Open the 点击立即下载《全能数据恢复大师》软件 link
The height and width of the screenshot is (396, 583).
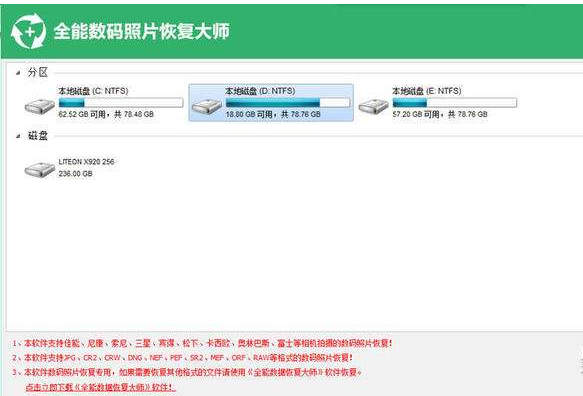(100, 387)
